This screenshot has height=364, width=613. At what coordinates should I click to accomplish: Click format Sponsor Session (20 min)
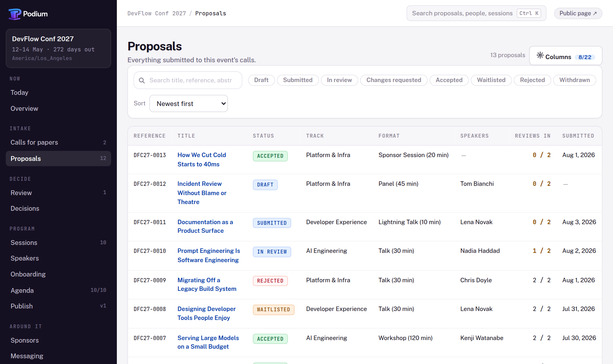pos(413,155)
